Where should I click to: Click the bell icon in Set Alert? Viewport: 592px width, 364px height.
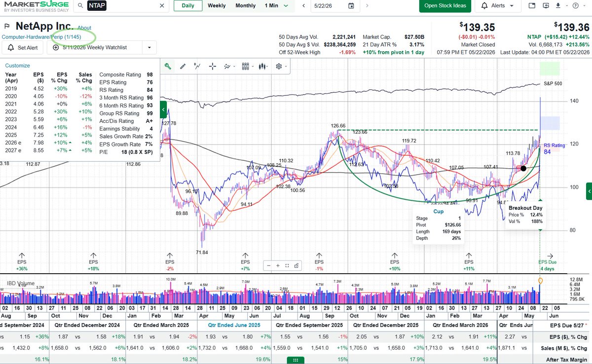tap(11, 47)
